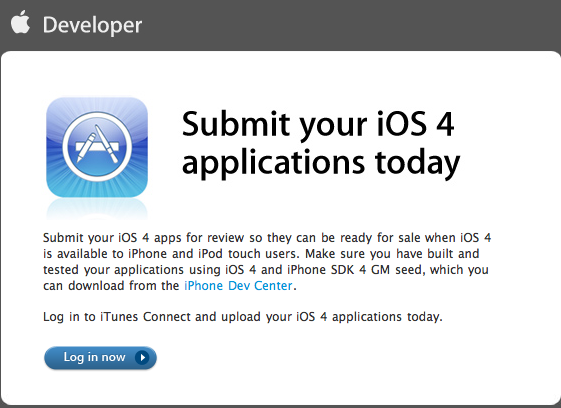Click the arrow icon in the Log in now button
Viewport: 561px width, 408px height.
pos(142,357)
